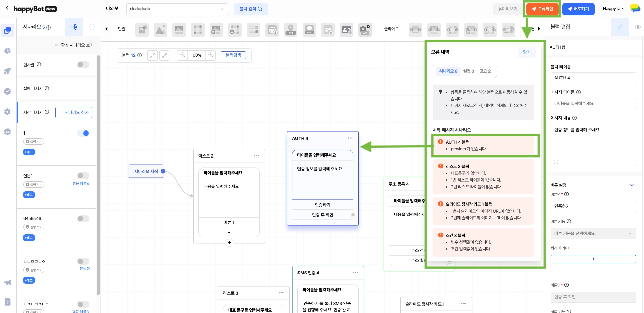644x313 pixels.
Task: Add the web link globe block
Action: click(x=272, y=30)
